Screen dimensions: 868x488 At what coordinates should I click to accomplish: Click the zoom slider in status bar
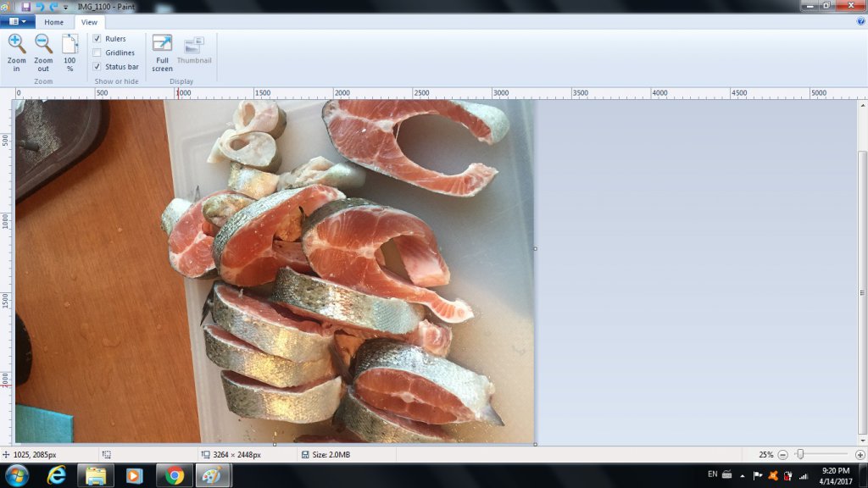tap(800, 455)
